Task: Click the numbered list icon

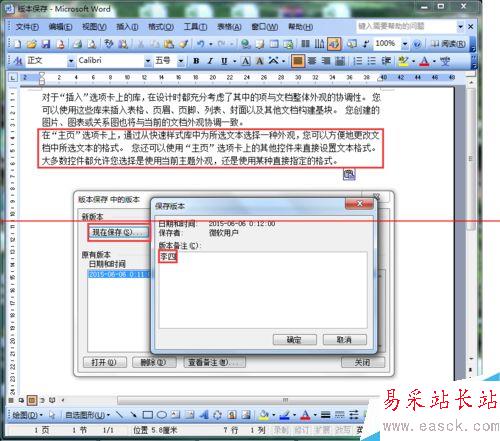Action: click(x=358, y=61)
